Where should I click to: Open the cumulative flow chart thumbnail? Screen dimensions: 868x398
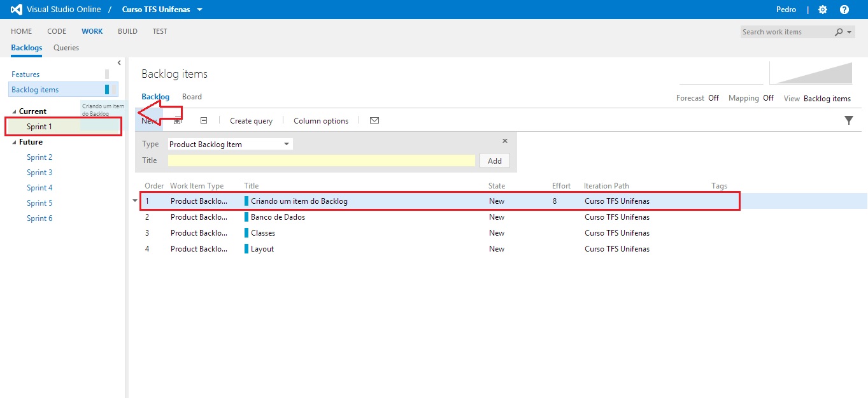[x=811, y=73]
